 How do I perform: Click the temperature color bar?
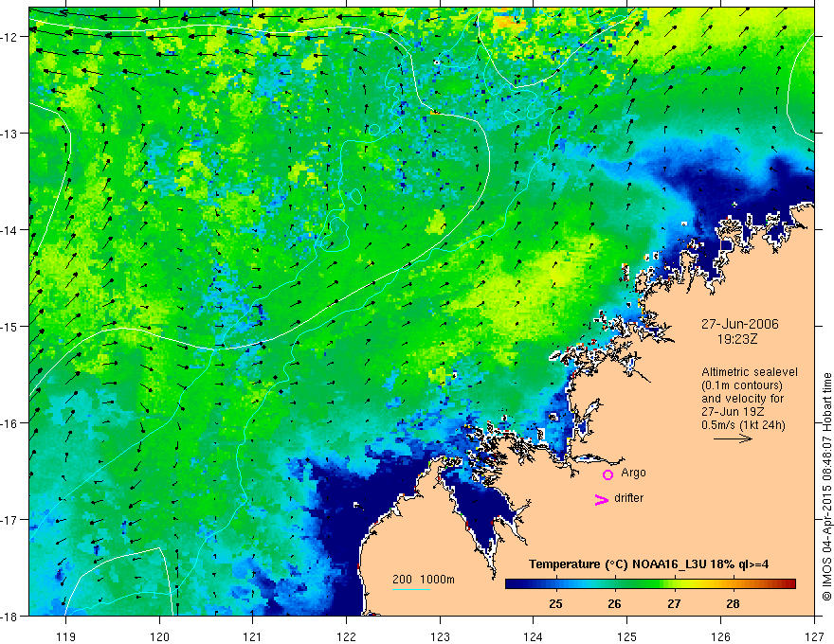tap(650, 584)
